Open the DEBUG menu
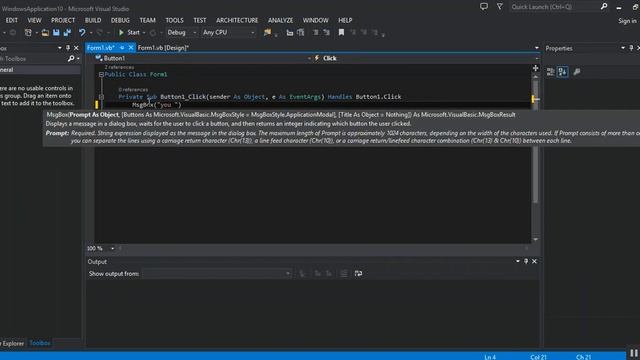Viewport: 640px width, 360px height. point(120,20)
